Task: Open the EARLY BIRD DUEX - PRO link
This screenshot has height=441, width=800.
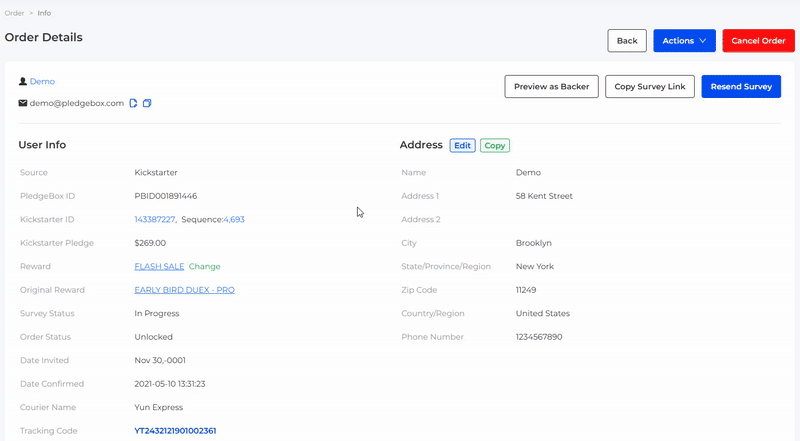Action: coord(184,290)
